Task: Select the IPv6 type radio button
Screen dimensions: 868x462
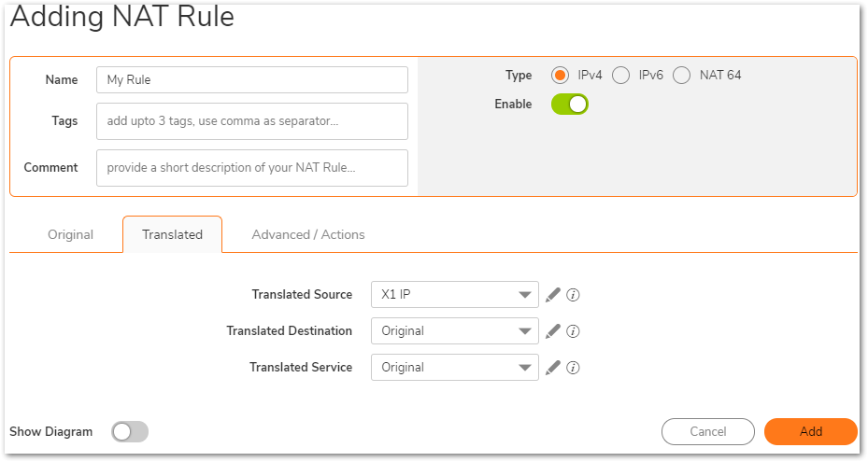Action: tap(620, 76)
